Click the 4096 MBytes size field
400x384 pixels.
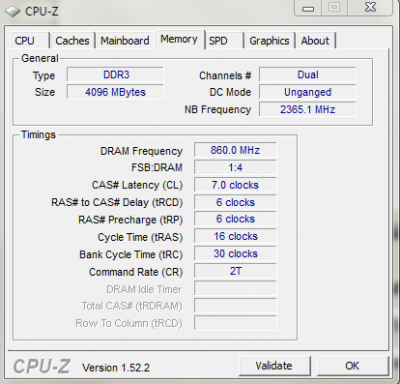[x=115, y=92]
